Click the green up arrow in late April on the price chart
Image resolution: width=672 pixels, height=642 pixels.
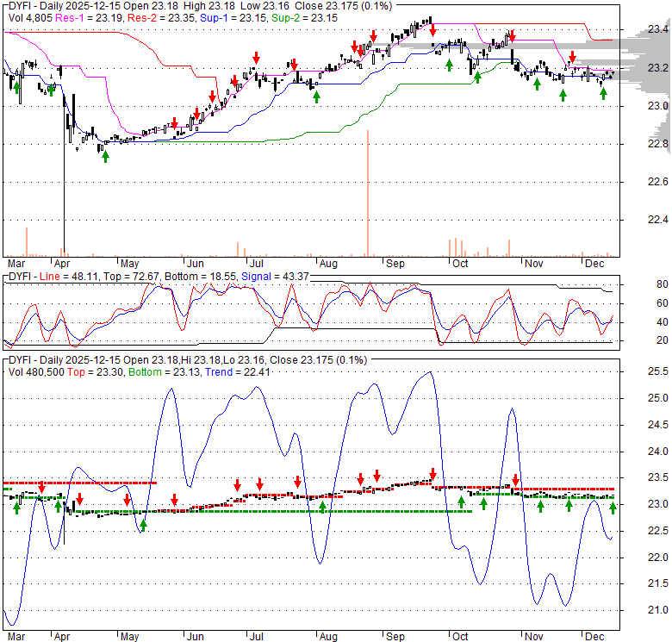(x=105, y=155)
